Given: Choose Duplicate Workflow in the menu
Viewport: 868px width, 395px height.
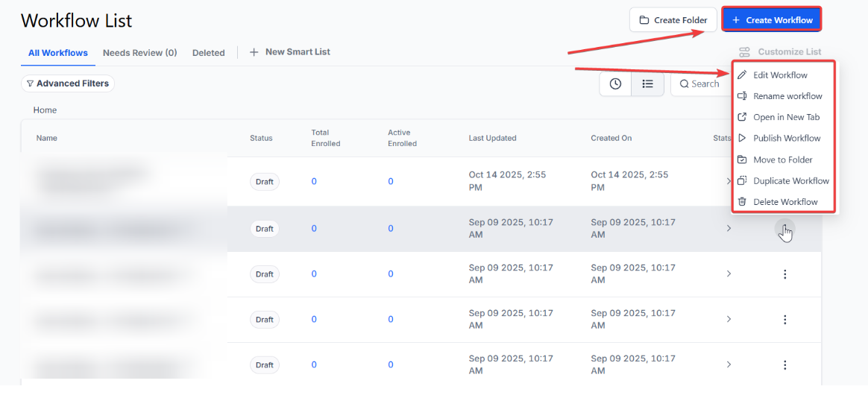Looking at the screenshot, I should point(790,180).
